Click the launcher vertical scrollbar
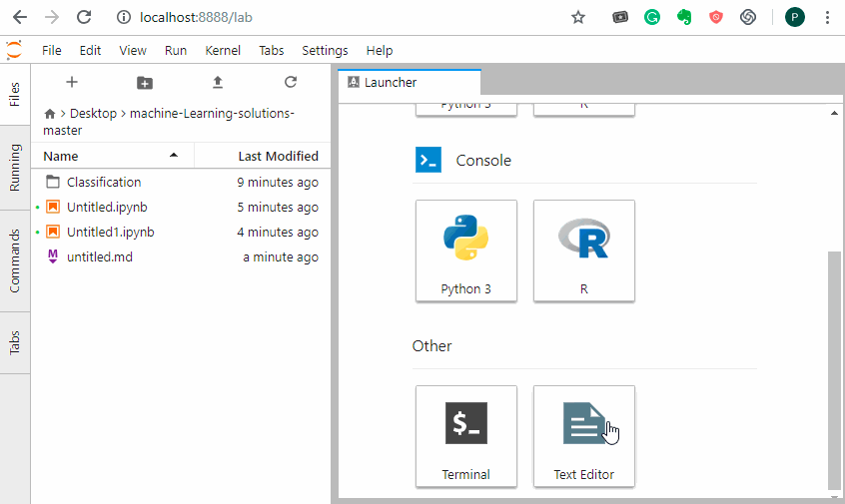This screenshot has height=504, width=845. coord(835,369)
